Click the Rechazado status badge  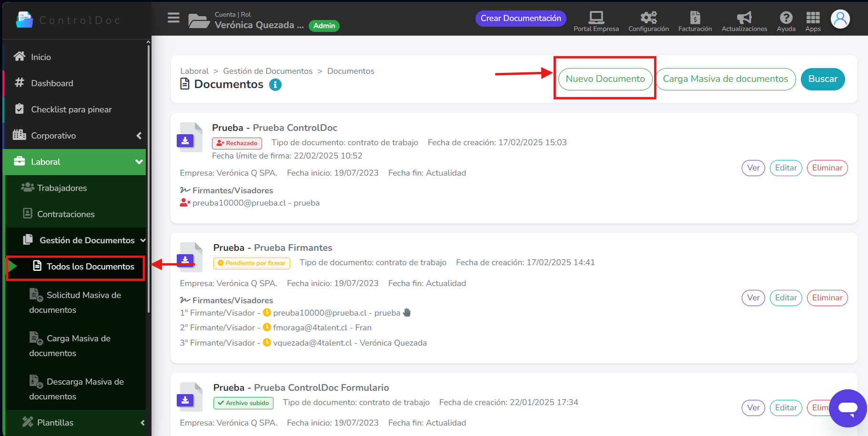(237, 143)
